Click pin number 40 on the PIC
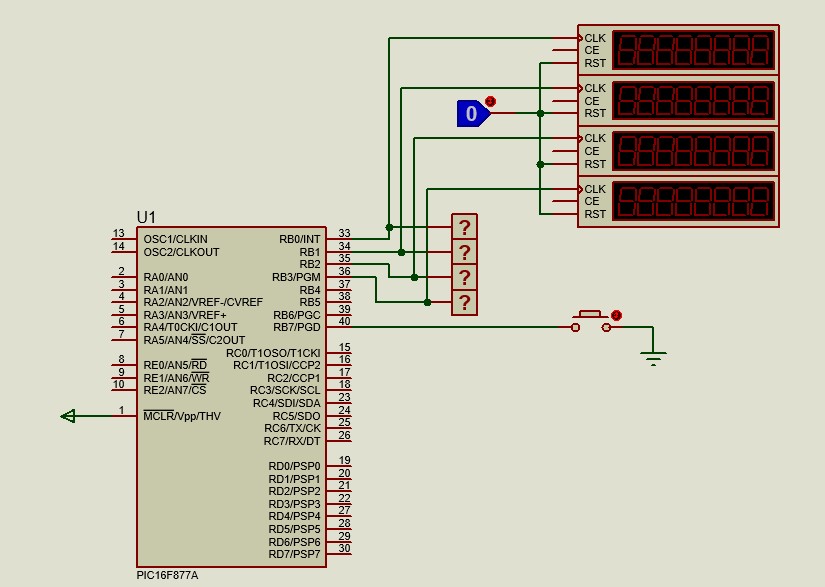This screenshot has width=825, height=587. pos(344,321)
